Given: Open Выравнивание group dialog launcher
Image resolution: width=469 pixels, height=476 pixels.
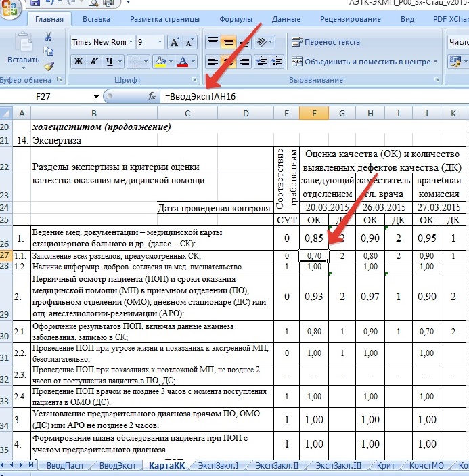Looking at the screenshot, I should point(437,79).
